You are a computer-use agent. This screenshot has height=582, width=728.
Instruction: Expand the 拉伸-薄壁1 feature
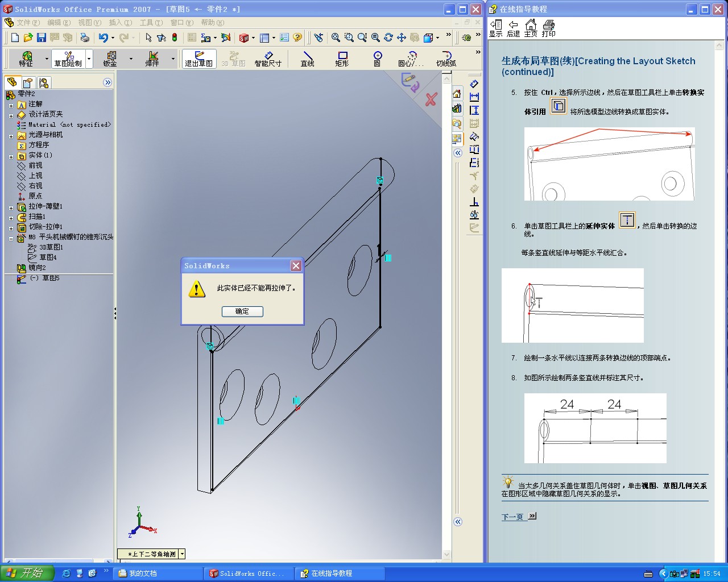click(11, 207)
